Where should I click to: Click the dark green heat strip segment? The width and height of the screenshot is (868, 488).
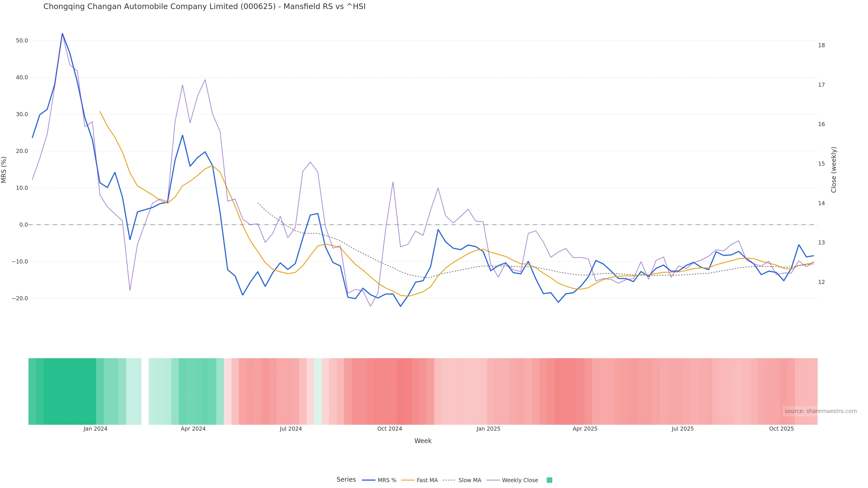69,391
